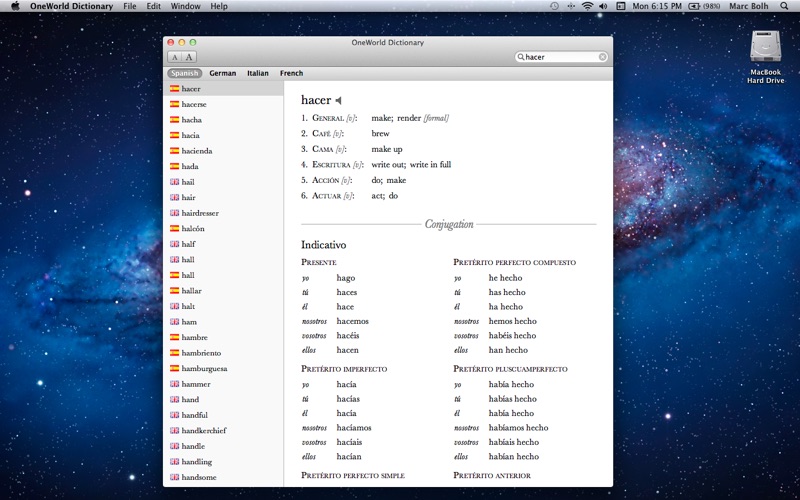
Task: Select the 'hand' entry in the list
Action: [223, 400]
